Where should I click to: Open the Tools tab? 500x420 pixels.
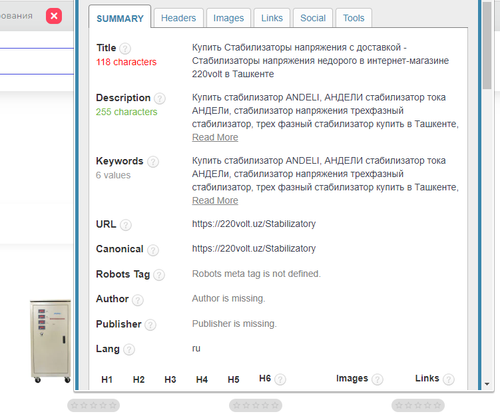[354, 18]
